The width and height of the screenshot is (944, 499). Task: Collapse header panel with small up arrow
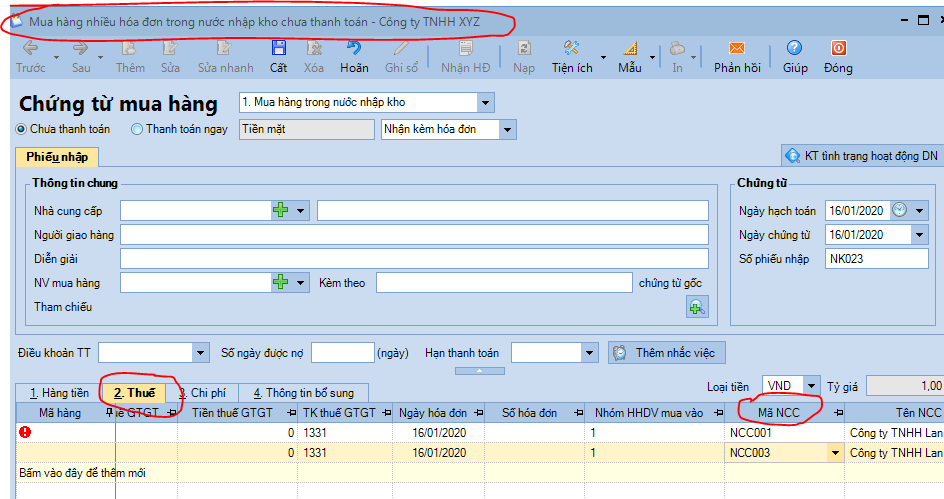coord(479,371)
